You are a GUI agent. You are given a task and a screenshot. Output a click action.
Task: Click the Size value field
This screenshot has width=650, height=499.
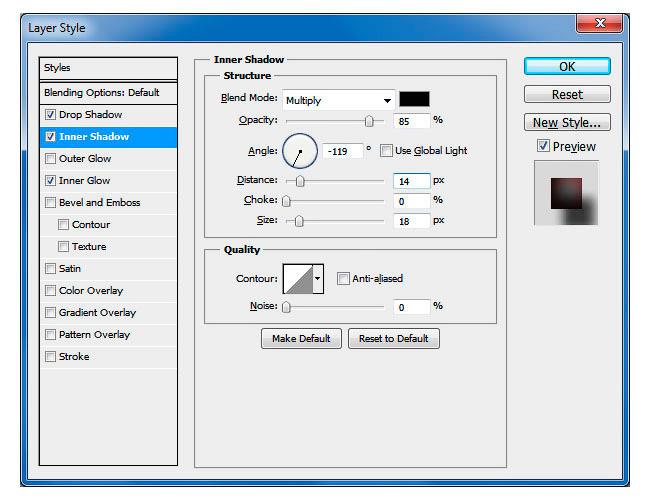(x=412, y=221)
